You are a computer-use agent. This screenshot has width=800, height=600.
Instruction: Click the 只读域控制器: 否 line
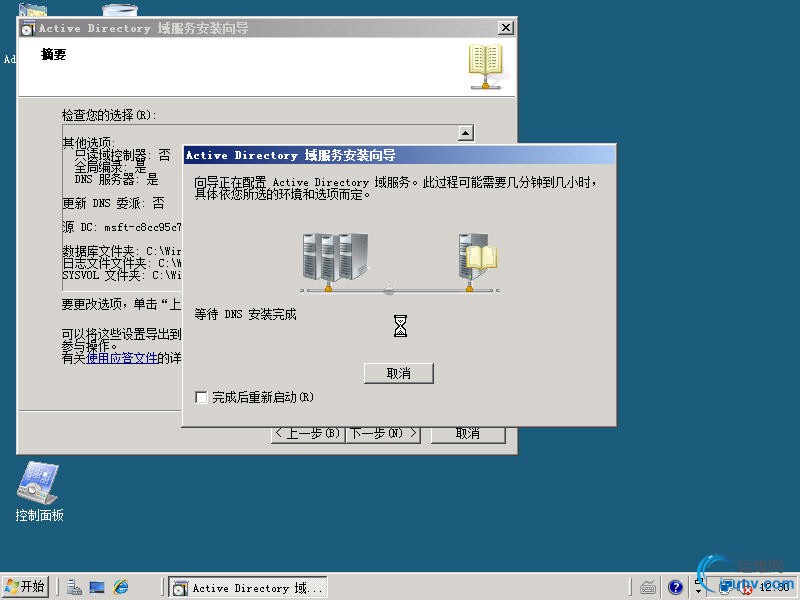coord(122,155)
